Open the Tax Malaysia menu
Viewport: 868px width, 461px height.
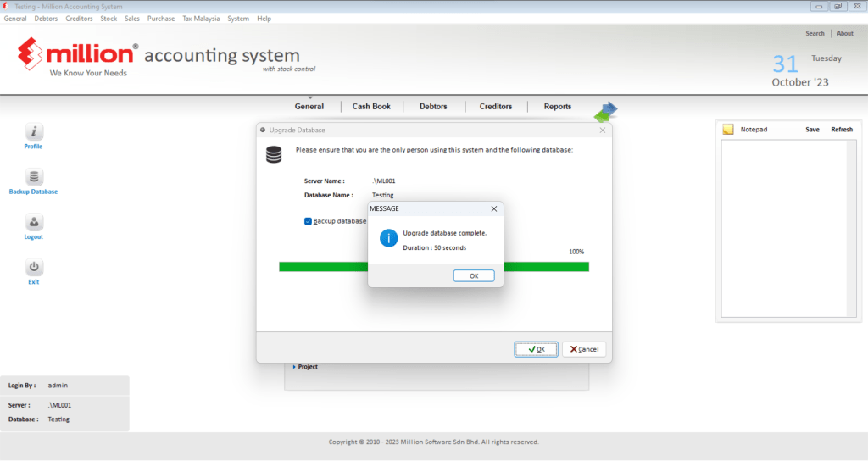[201, 19]
